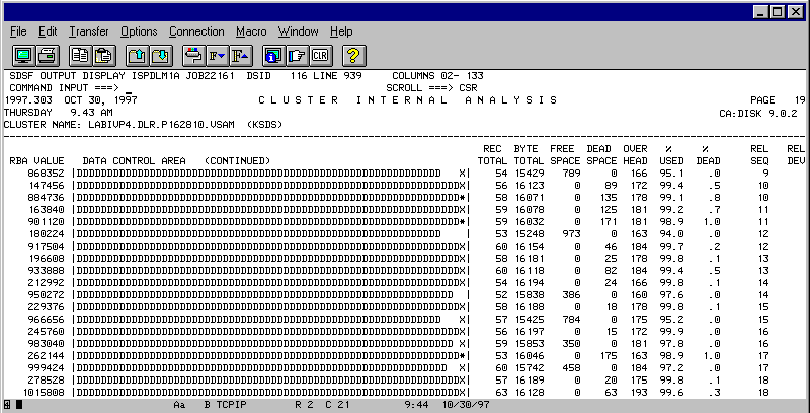The height and width of the screenshot is (413, 810).
Task: Click the RBA value 147456
Action: click(45, 186)
